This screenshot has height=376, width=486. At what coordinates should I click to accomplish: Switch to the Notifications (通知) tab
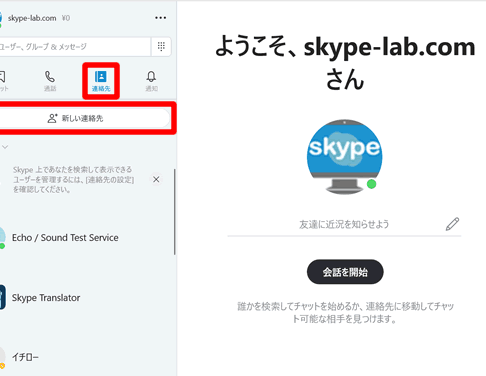click(151, 81)
